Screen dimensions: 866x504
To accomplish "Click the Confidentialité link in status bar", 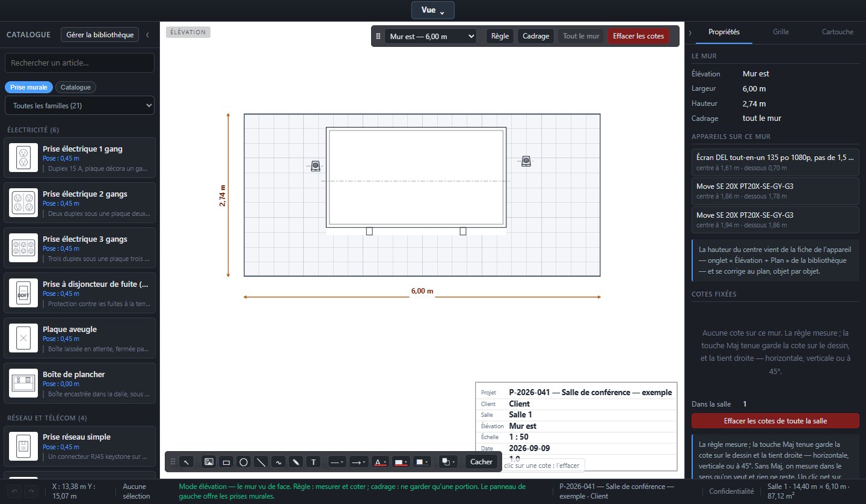I will tap(731, 491).
